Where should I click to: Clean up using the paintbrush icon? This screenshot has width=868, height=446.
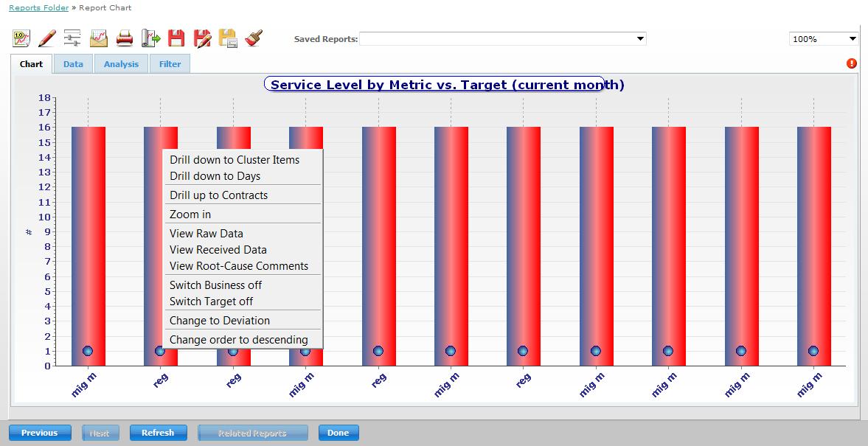pyautogui.click(x=252, y=37)
